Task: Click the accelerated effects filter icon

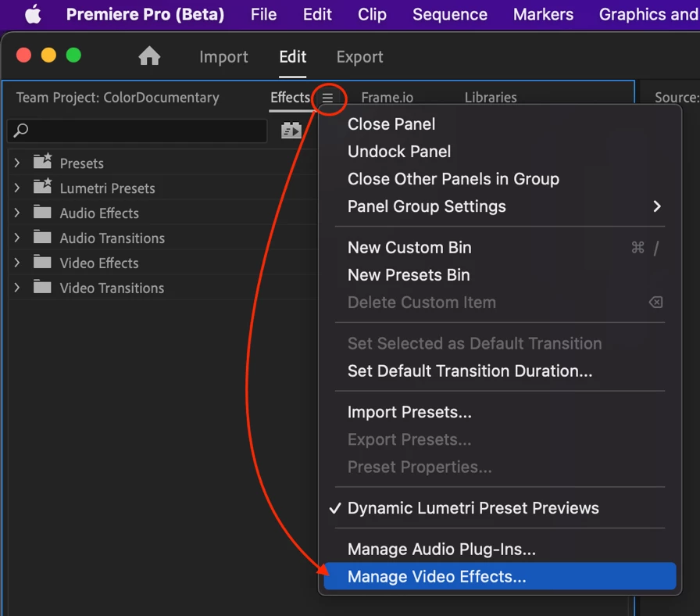Action: pos(291,130)
